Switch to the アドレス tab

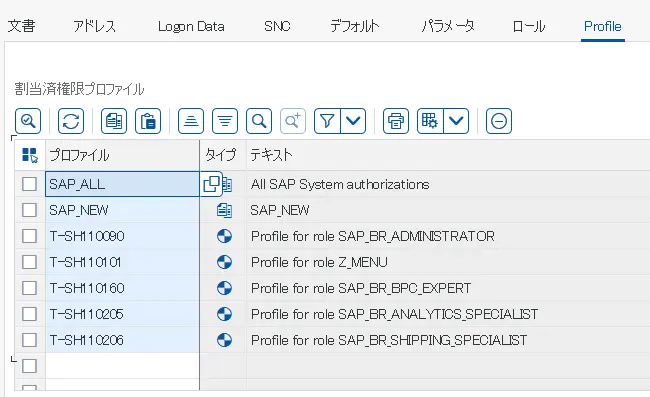(95, 26)
